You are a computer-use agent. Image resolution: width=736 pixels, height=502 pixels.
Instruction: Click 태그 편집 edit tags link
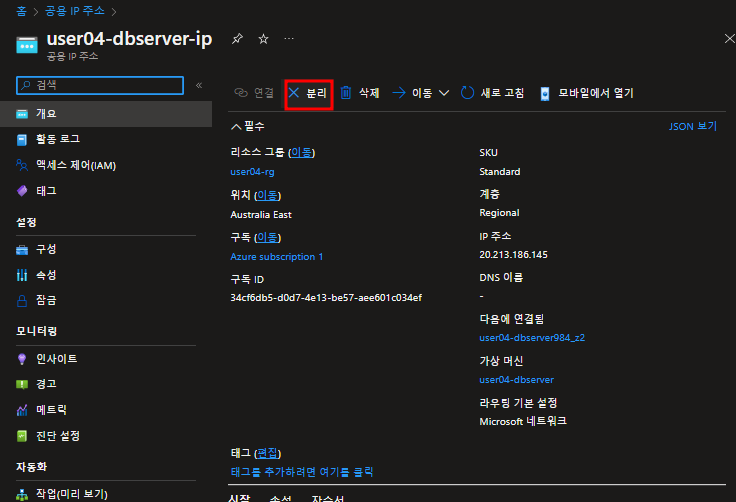pos(268,453)
